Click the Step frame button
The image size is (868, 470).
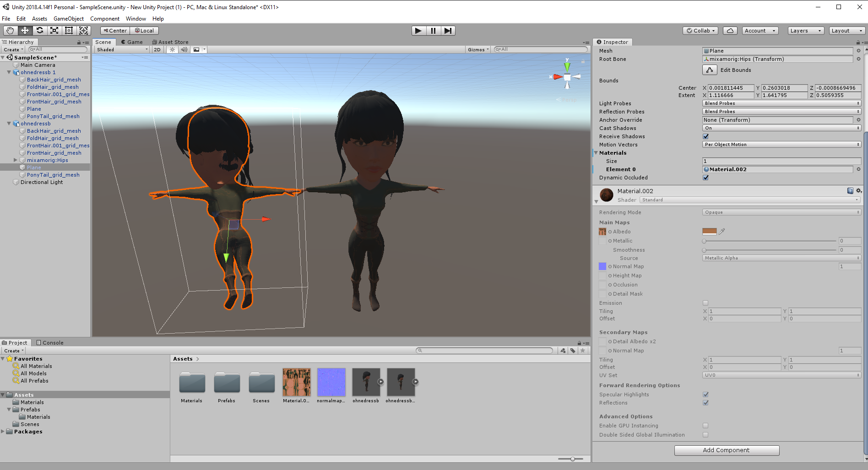tap(448, 31)
